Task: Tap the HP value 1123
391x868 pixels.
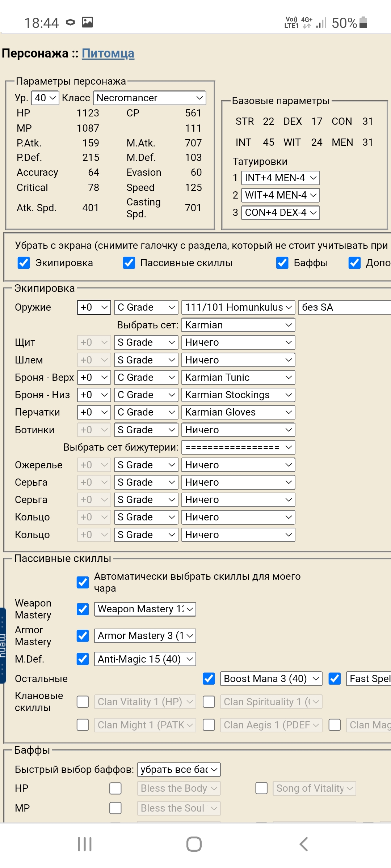Action: [88, 113]
